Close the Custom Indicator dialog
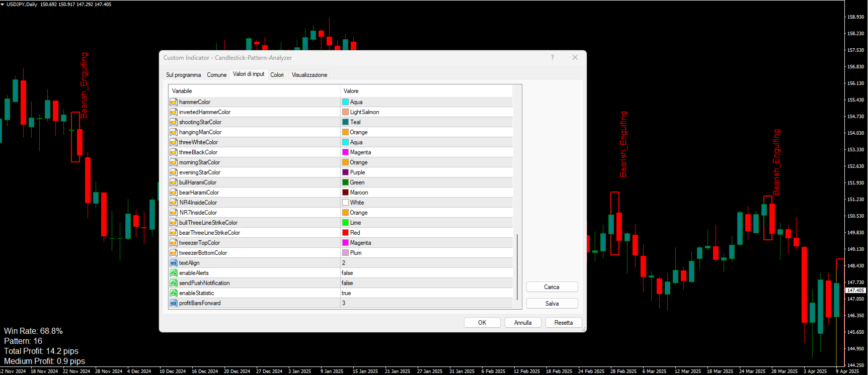The image size is (868, 375). coord(575,57)
